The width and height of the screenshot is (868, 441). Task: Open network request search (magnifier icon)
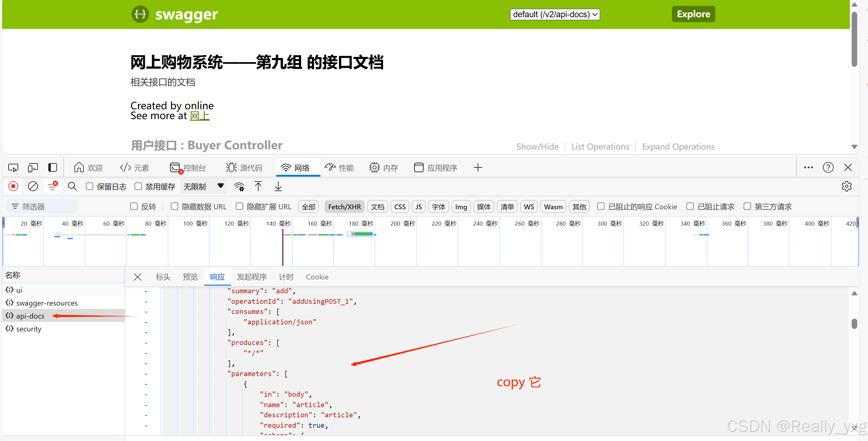(x=72, y=186)
